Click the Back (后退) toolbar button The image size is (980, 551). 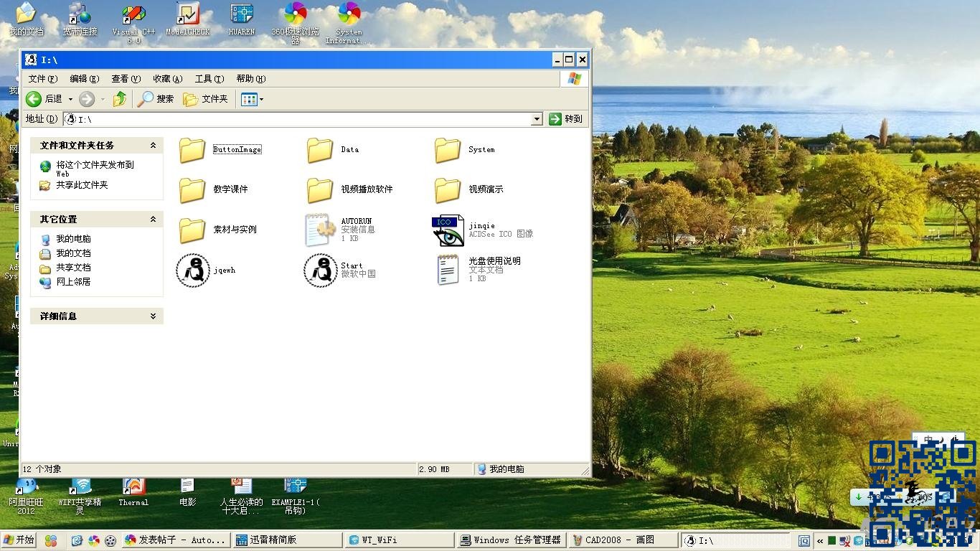point(44,99)
